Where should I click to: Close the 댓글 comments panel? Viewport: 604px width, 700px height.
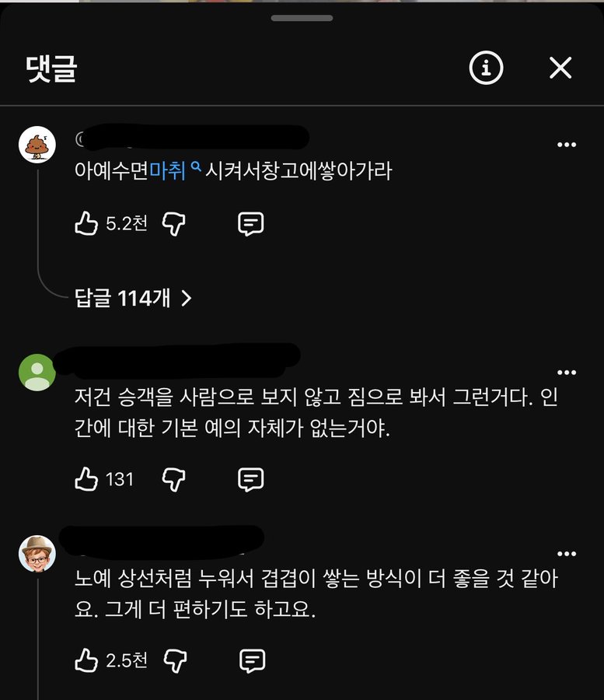click(x=560, y=68)
